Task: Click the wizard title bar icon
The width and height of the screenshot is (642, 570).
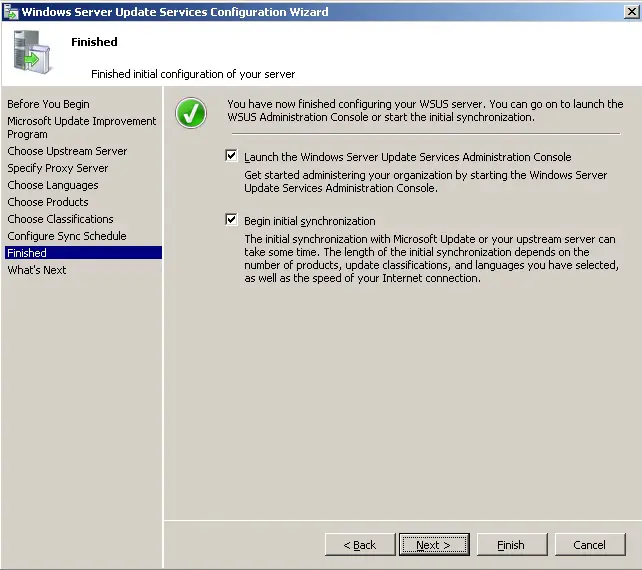Action: point(10,13)
